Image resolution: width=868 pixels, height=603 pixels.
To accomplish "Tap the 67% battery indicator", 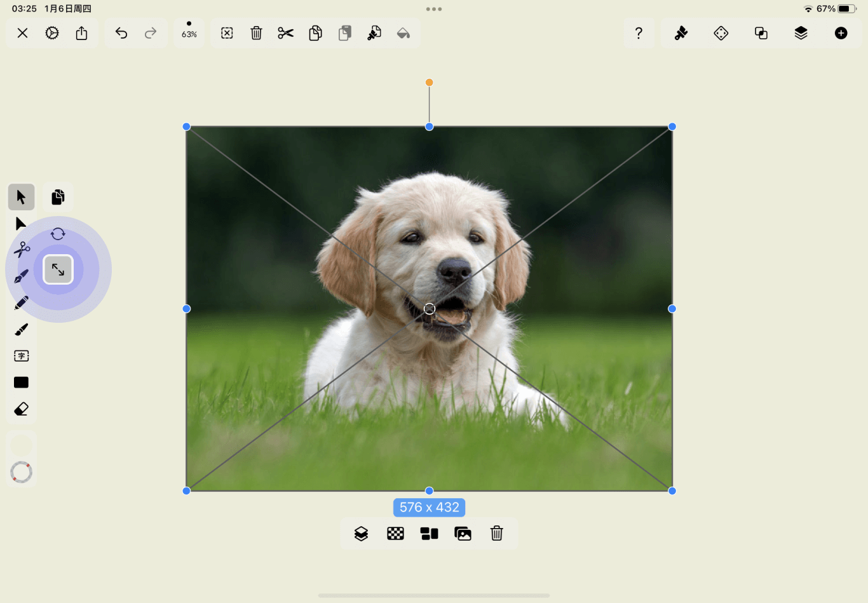I will pos(837,9).
